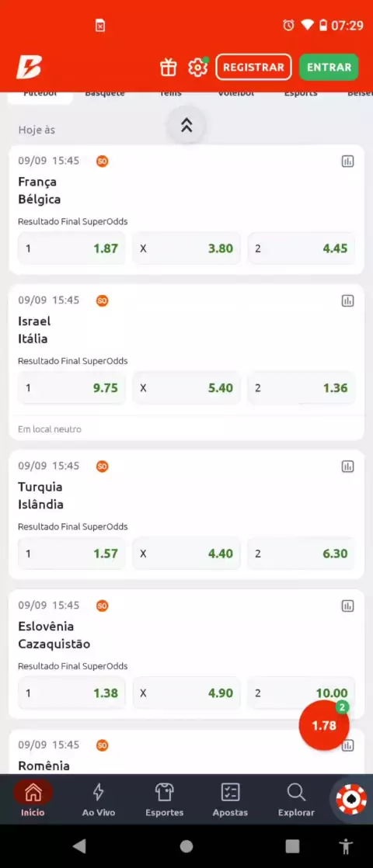Go to Apostas tab
The width and height of the screenshot is (373, 868).
[x=230, y=800]
